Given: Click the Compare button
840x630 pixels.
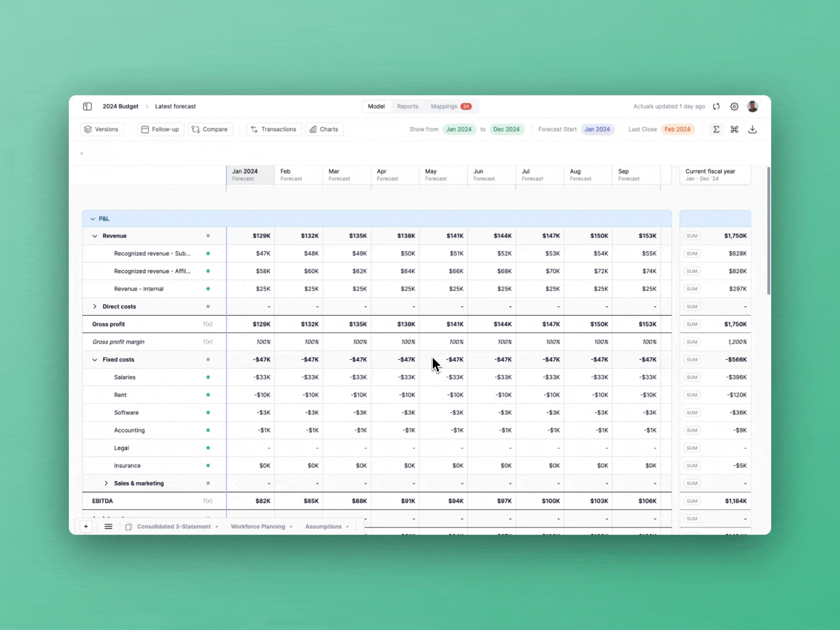Looking at the screenshot, I should click(210, 129).
